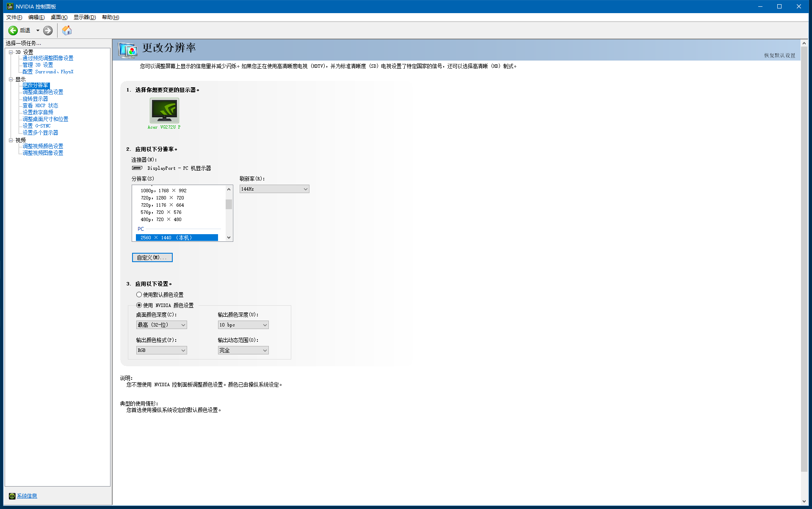Image resolution: width=812 pixels, height=509 pixels.
Task: Minimize the NVIDIA 控制面板 window
Action: pos(760,6)
